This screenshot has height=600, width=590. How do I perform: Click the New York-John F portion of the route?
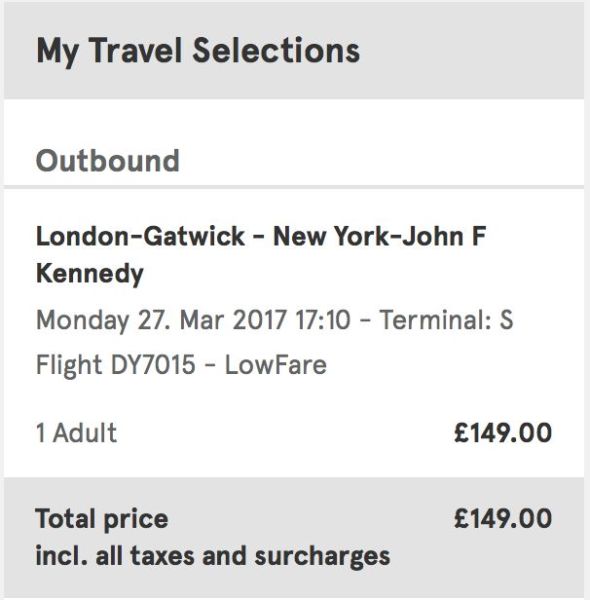(x=380, y=236)
